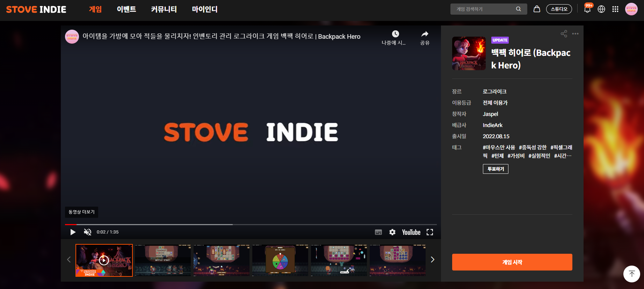Open the apps grid menu icon
This screenshot has height=289, width=644.
(615, 9)
